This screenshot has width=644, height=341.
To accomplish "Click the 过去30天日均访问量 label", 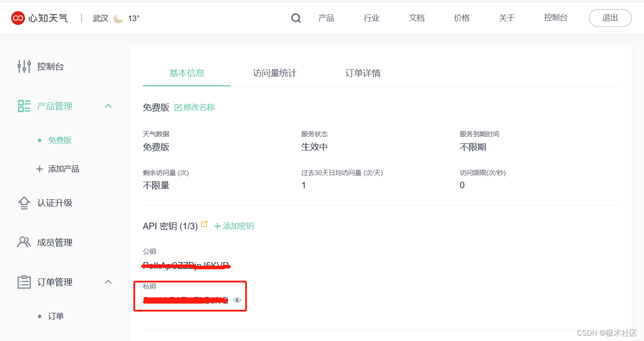I will point(342,173).
